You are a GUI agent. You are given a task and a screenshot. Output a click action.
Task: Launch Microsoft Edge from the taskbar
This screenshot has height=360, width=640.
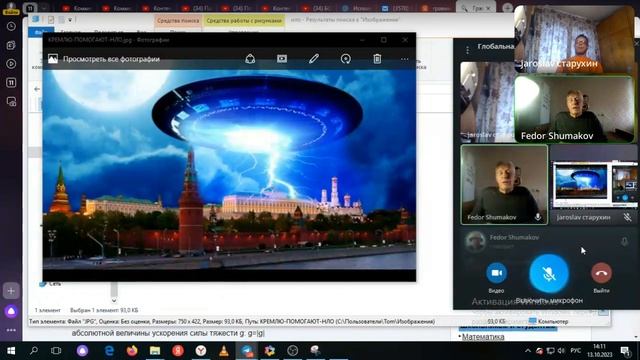109,351
